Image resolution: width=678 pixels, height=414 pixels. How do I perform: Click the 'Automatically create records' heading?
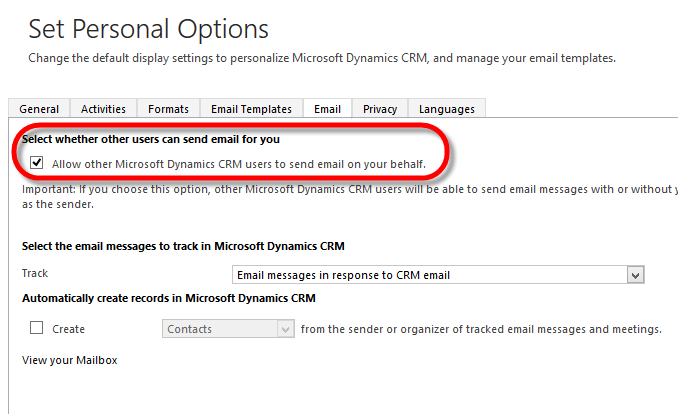[x=169, y=298]
